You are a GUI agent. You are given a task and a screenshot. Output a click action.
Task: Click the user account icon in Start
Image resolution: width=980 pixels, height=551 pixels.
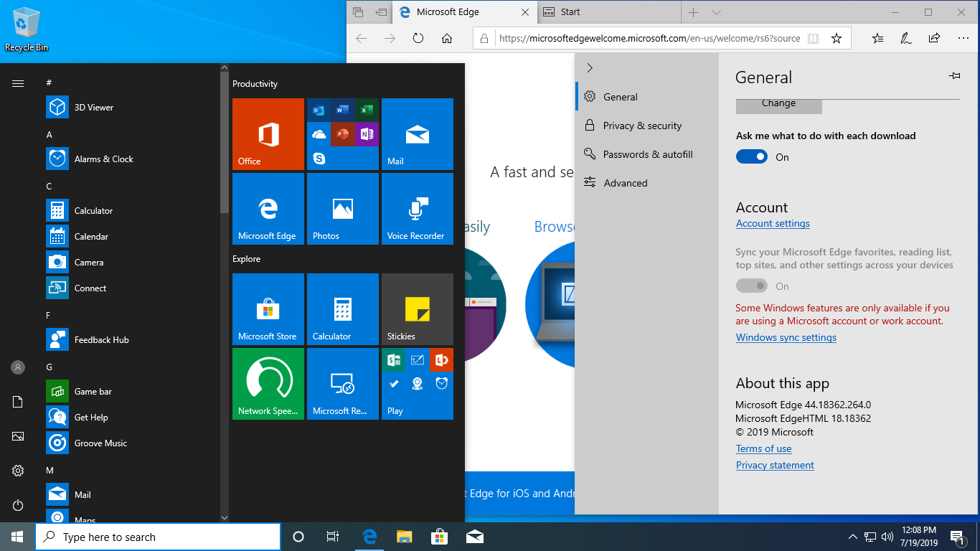click(x=18, y=367)
